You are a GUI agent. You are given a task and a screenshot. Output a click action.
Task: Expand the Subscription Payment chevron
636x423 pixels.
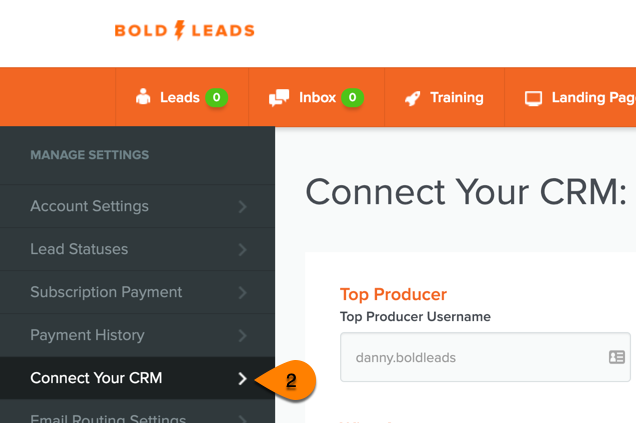pos(242,292)
